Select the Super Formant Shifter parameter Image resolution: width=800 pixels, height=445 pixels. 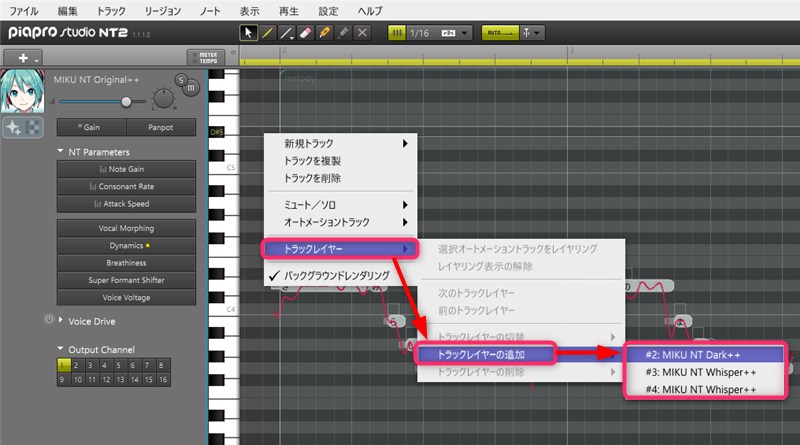pos(126,280)
